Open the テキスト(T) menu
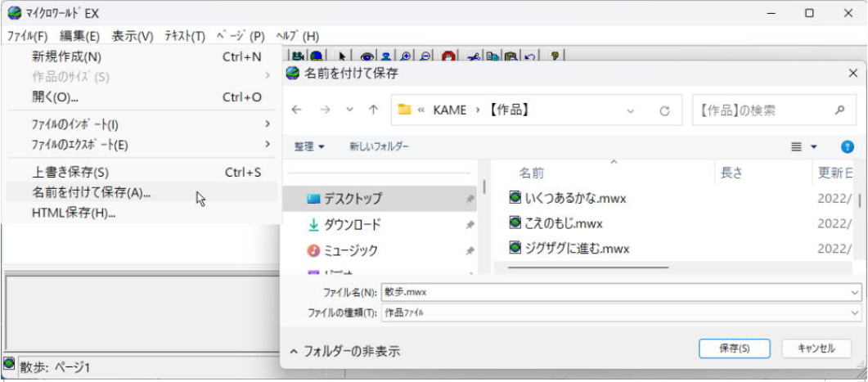This screenshot has height=382, width=868. (x=185, y=37)
